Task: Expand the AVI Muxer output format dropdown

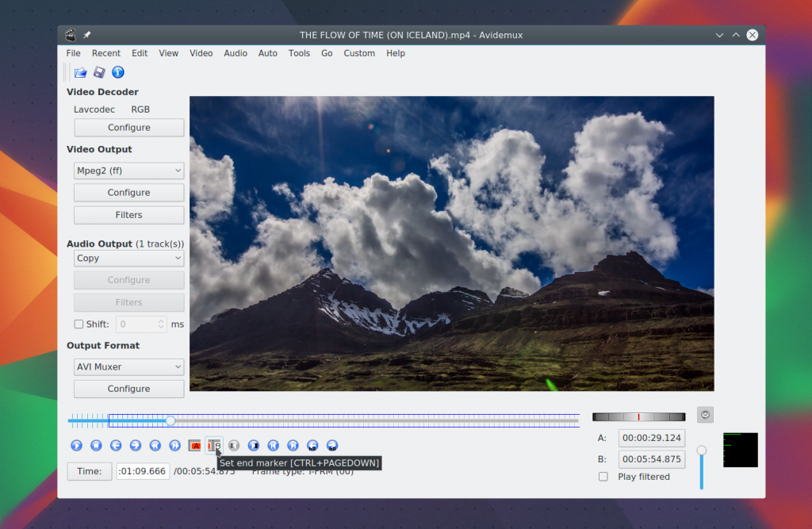Action: [128, 367]
